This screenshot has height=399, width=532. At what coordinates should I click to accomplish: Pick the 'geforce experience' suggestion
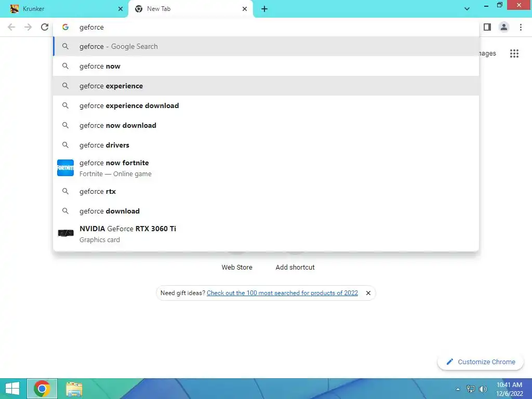click(x=266, y=86)
